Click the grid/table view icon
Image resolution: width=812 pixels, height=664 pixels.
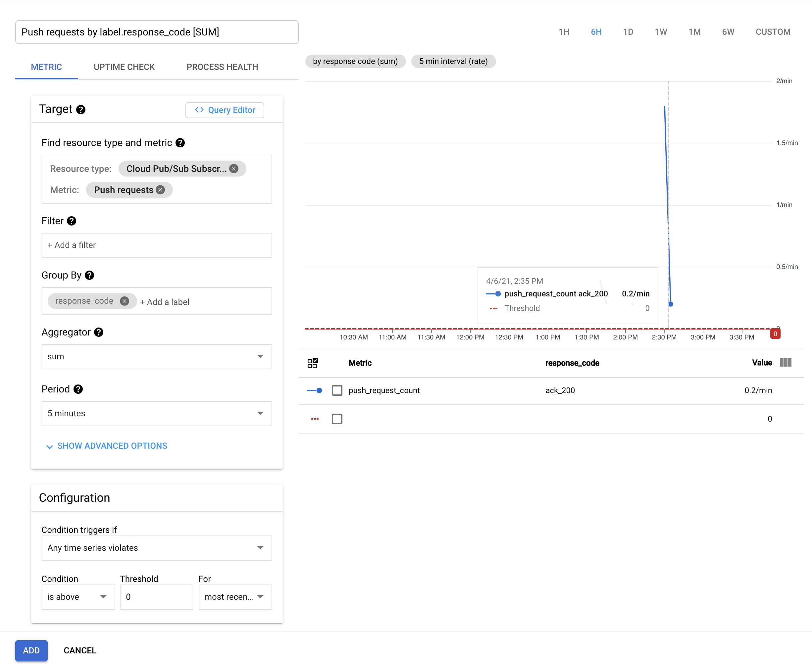(312, 363)
